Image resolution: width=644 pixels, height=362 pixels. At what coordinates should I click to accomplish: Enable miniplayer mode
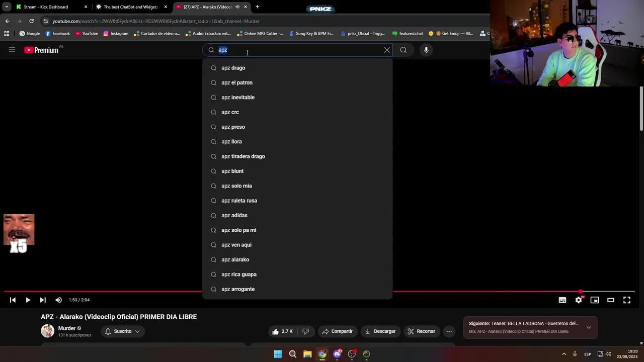click(x=595, y=300)
